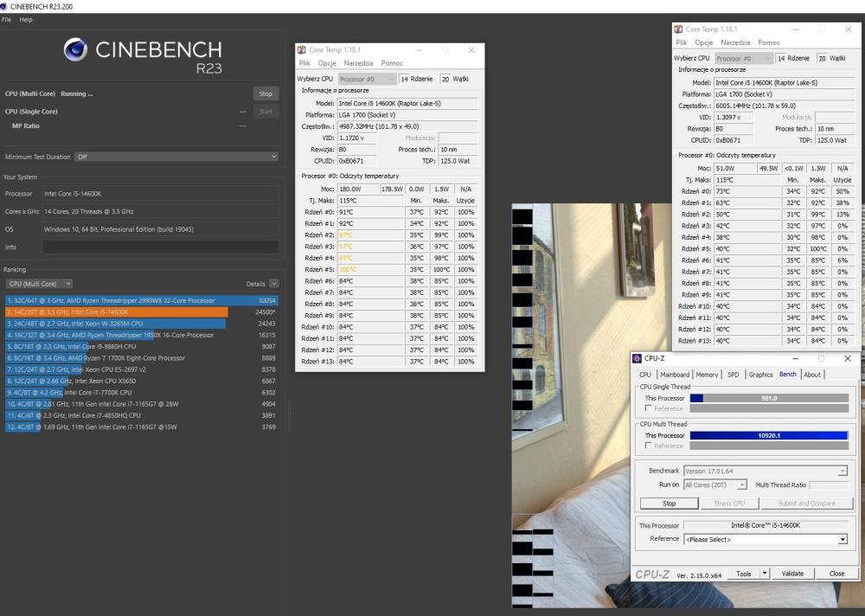Screen dimensions: 865x616
Task: Switch to the Memory tab in CPU-Z
Action: 707,375
